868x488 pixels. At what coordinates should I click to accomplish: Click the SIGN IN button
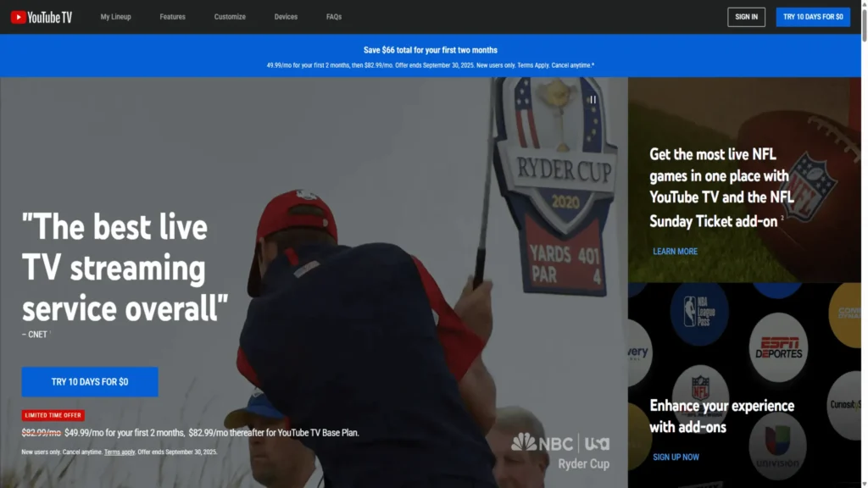(746, 17)
